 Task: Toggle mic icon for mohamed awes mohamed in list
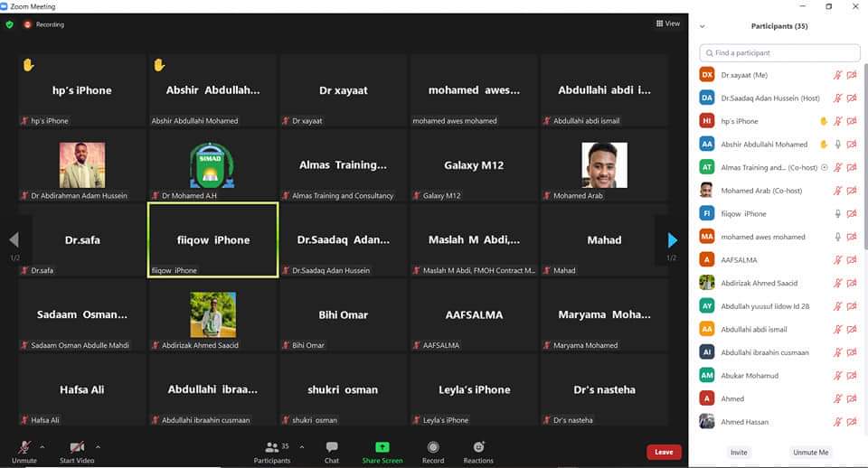point(837,237)
